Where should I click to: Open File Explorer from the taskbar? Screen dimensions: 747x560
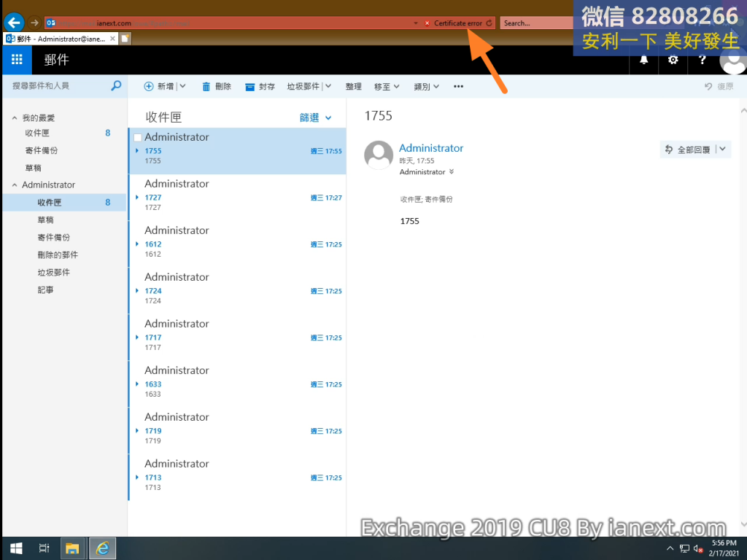pos(72,548)
